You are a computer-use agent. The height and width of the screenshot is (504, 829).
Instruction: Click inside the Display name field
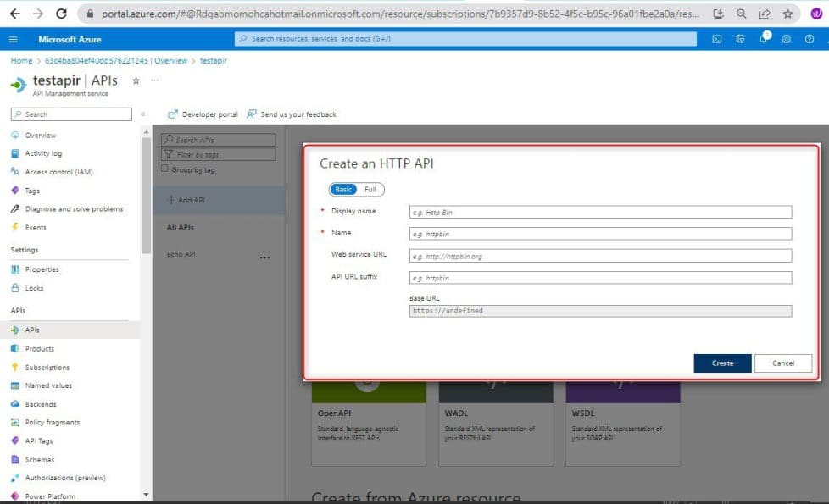(599, 211)
